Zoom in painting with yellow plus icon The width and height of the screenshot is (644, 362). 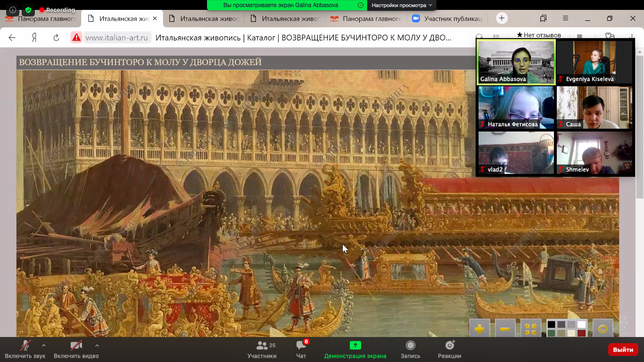tap(479, 329)
